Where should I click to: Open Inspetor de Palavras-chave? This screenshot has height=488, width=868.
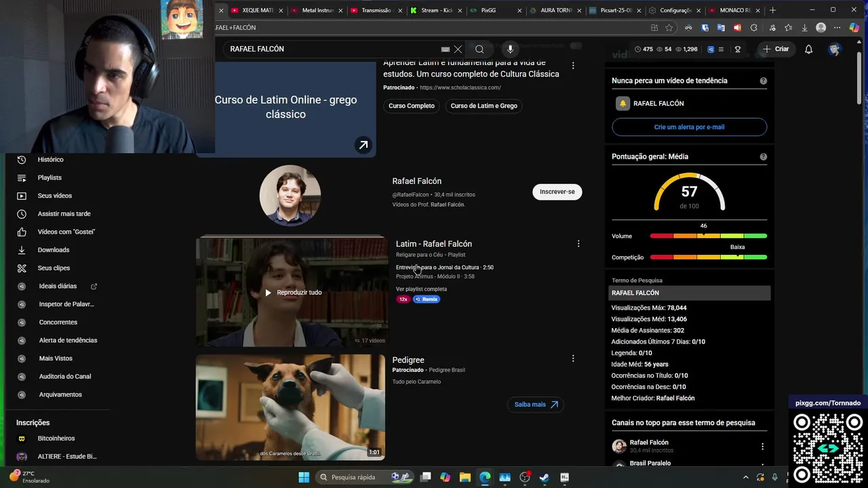(x=66, y=304)
